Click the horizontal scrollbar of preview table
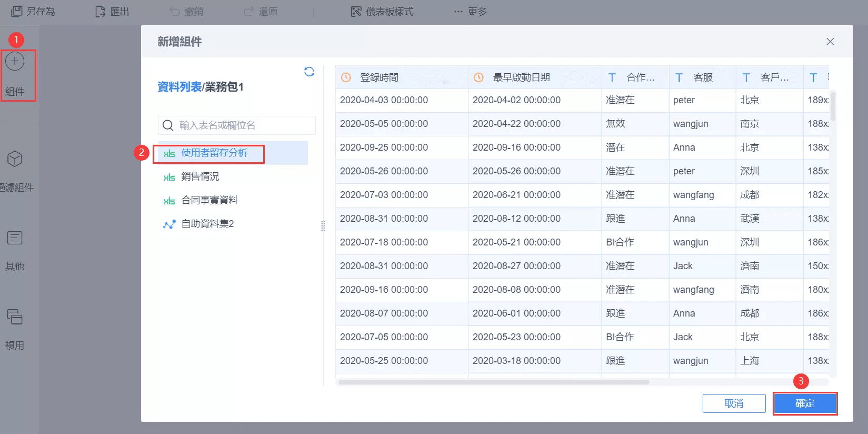Image resolution: width=868 pixels, height=434 pixels. (494, 382)
